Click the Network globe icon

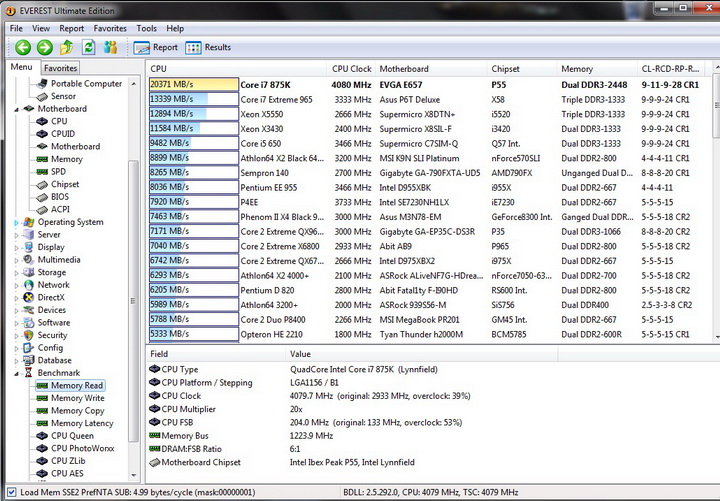pyautogui.click(x=29, y=285)
